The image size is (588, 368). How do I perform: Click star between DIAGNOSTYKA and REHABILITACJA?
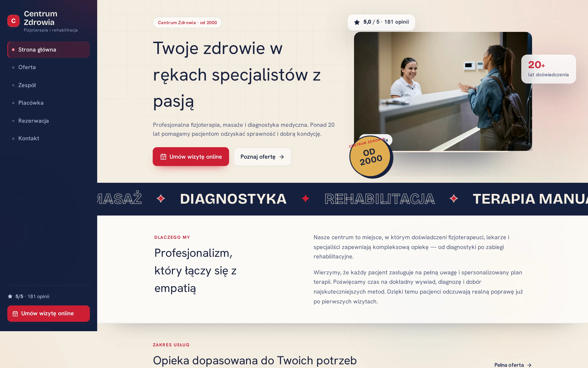tap(306, 199)
